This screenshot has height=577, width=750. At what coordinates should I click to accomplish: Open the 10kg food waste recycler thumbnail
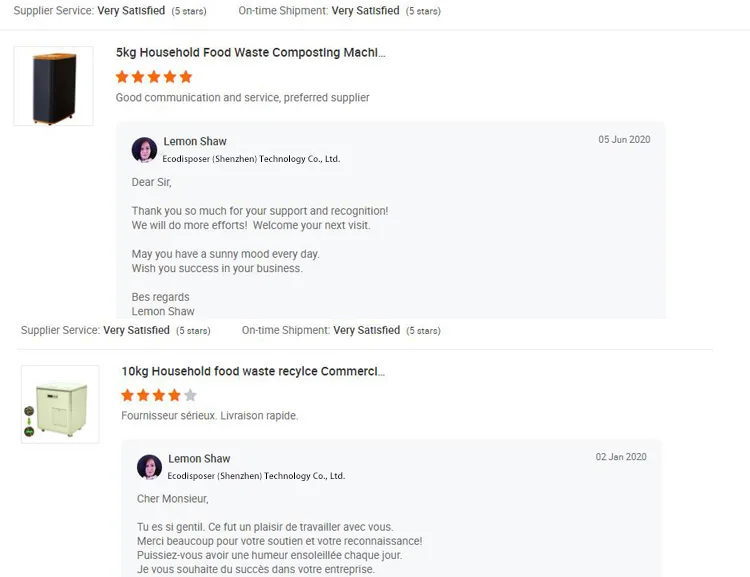click(x=60, y=404)
